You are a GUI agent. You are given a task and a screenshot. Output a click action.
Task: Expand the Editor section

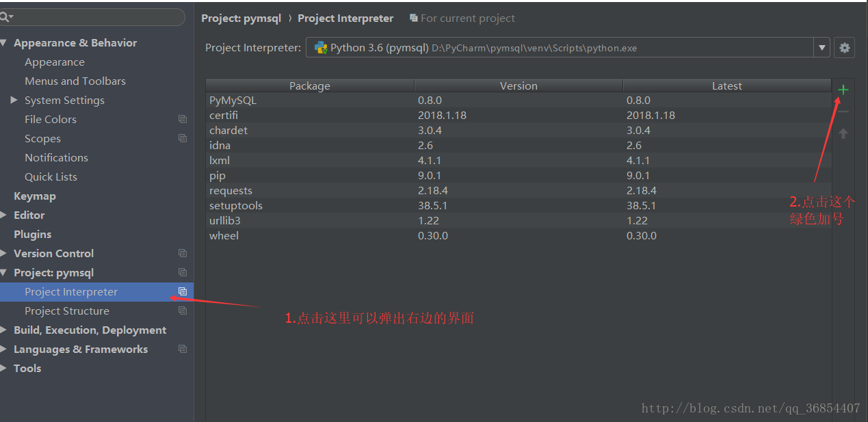pos(5,215)
